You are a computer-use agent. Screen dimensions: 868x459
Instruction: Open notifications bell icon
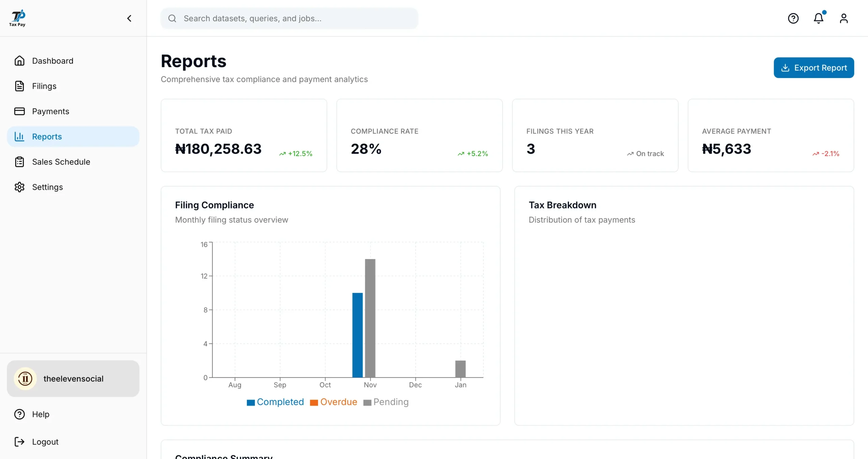pyautogui.click(x=818, y=18)
